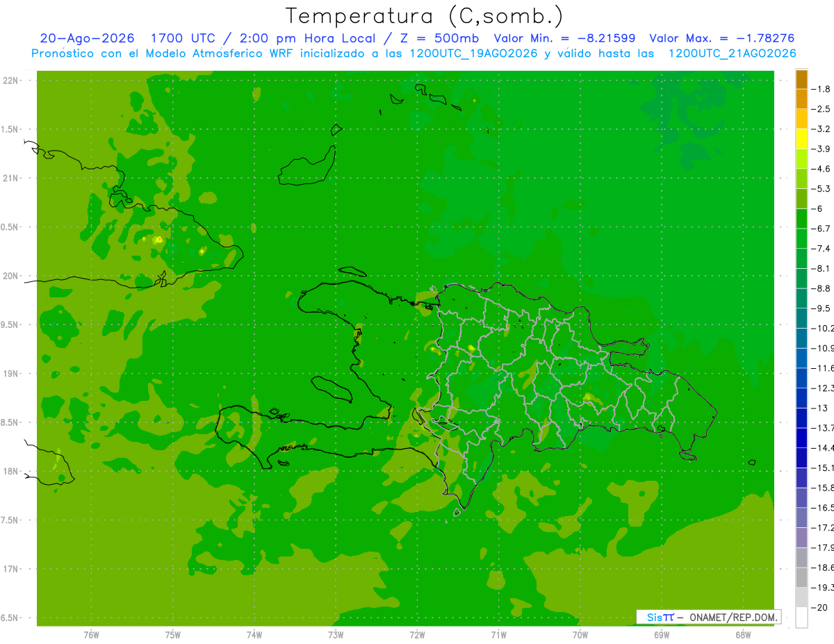Click the '-13' color scale value
Screen dimensions: 834x644
pos(819,408)
